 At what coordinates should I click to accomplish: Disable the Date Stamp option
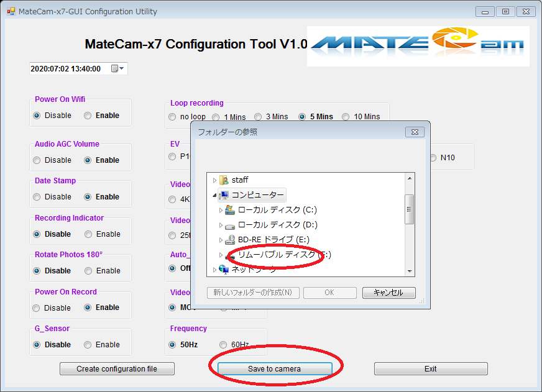(37, 197)
